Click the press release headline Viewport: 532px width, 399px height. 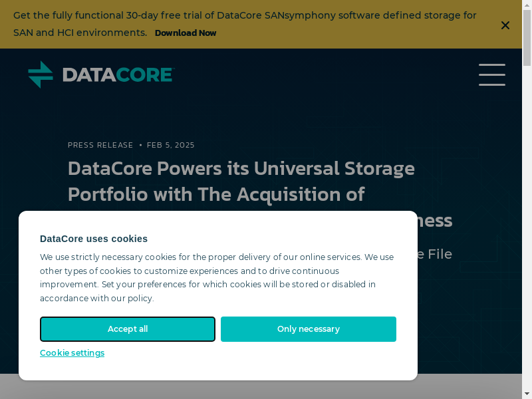[241, 181]
